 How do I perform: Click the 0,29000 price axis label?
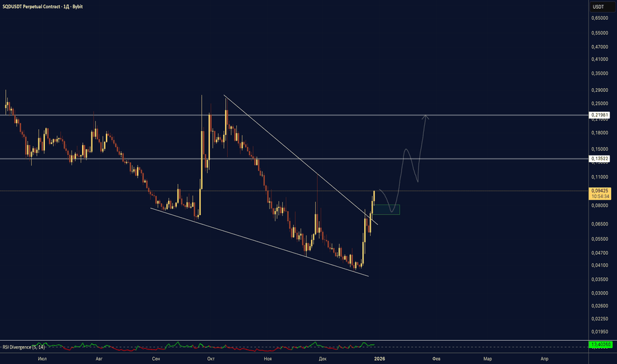(x=599, y=90)
